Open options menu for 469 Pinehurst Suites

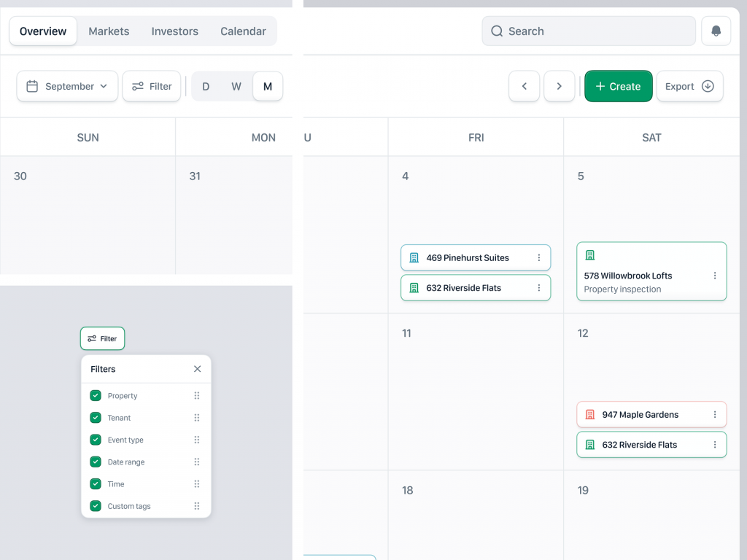click(x=539, y=257)
